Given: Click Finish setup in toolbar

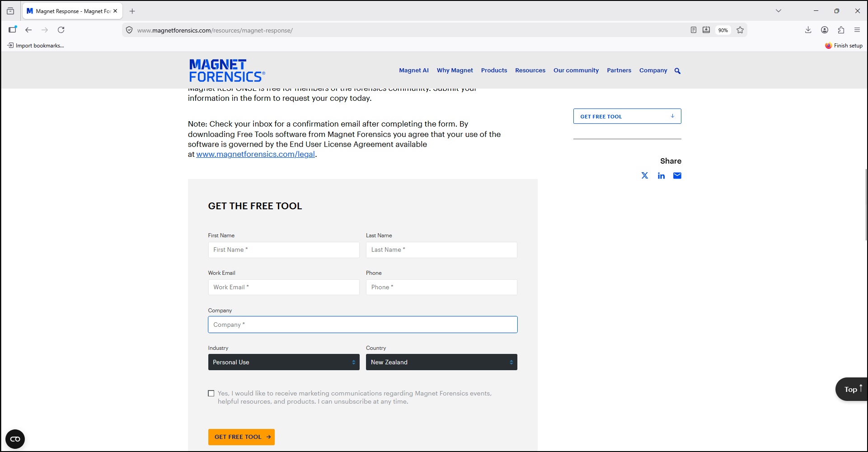Looking at the screenshot, I should tap(844, 45).
